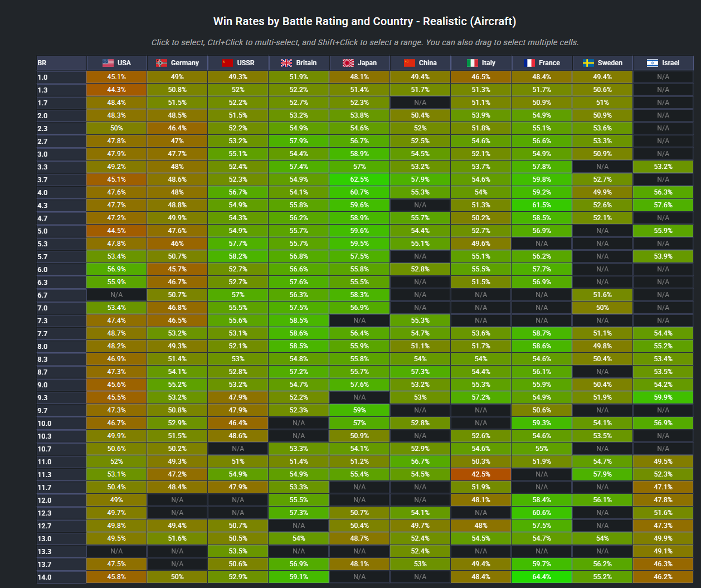Screen dimensions: 701x588
Task: Select the 11.3 battle rating row label
Action: point(61,474)
